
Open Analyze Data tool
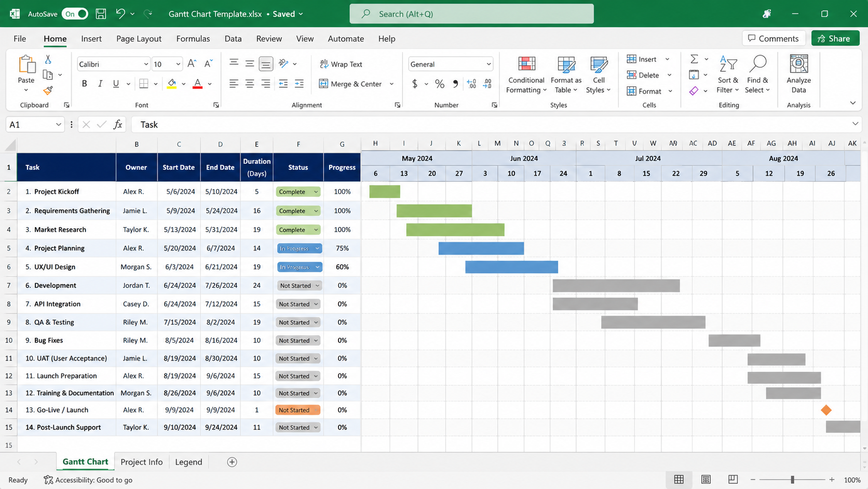(798, 75)
